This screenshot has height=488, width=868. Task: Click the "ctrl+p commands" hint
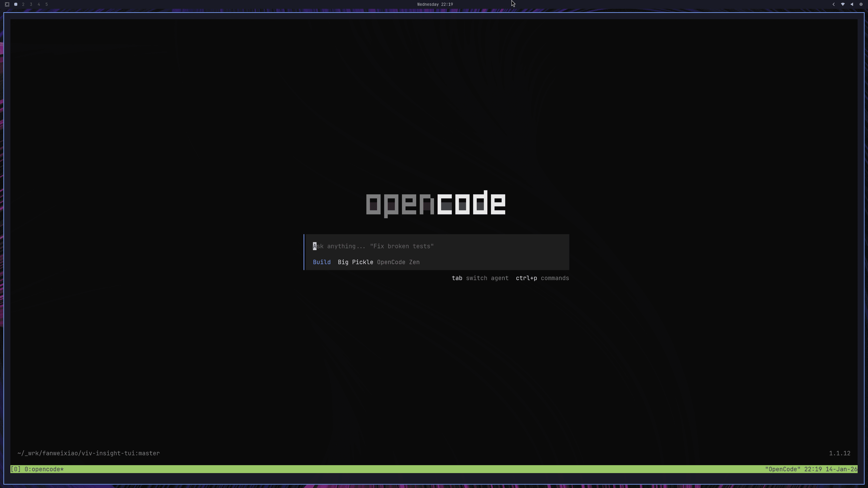pyautogui.click(x=542, y=278)
